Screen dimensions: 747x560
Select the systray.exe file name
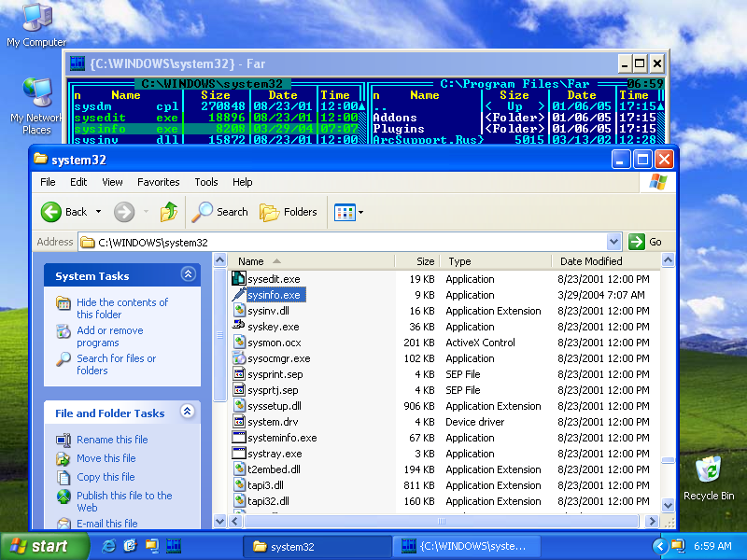(275, 454)
